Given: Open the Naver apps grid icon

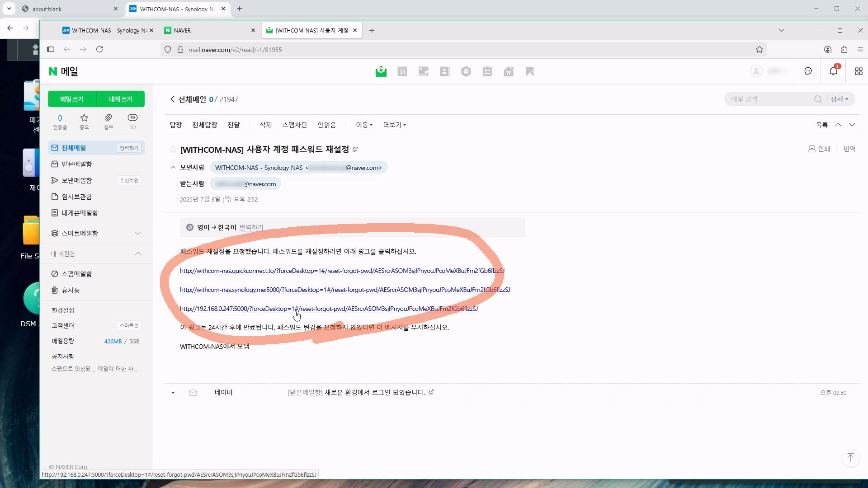Looking at the screenshot, I should 858,71.
